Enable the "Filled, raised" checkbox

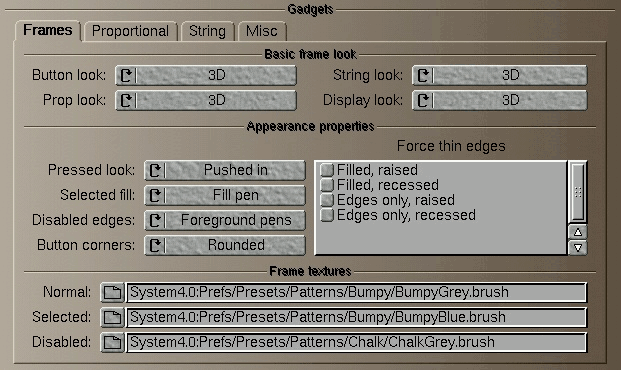click(x=327, y=170)
